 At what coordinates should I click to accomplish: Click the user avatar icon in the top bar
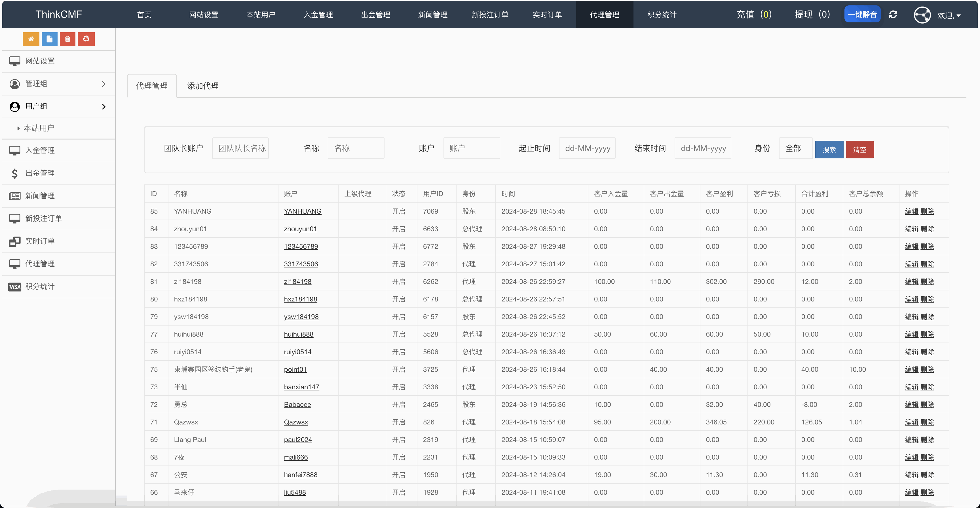click(922, 15)
